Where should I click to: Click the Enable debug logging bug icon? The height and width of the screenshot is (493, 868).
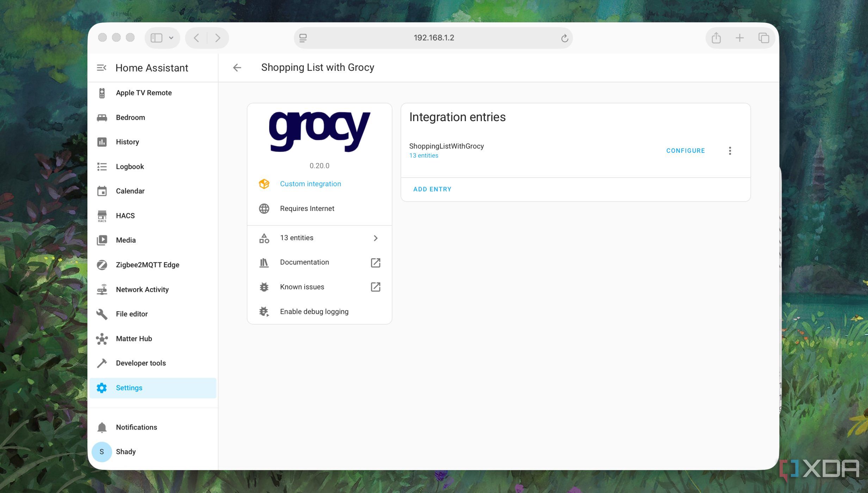[264, 312]
